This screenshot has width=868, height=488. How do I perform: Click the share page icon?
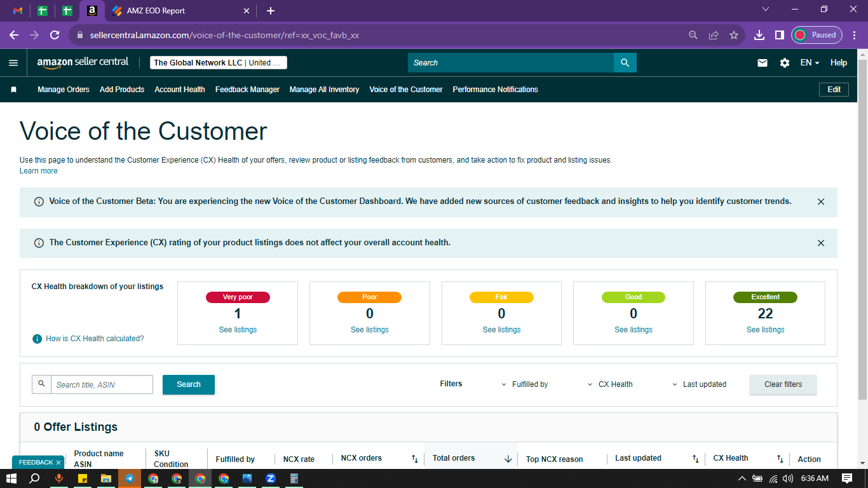pos(714,35)
